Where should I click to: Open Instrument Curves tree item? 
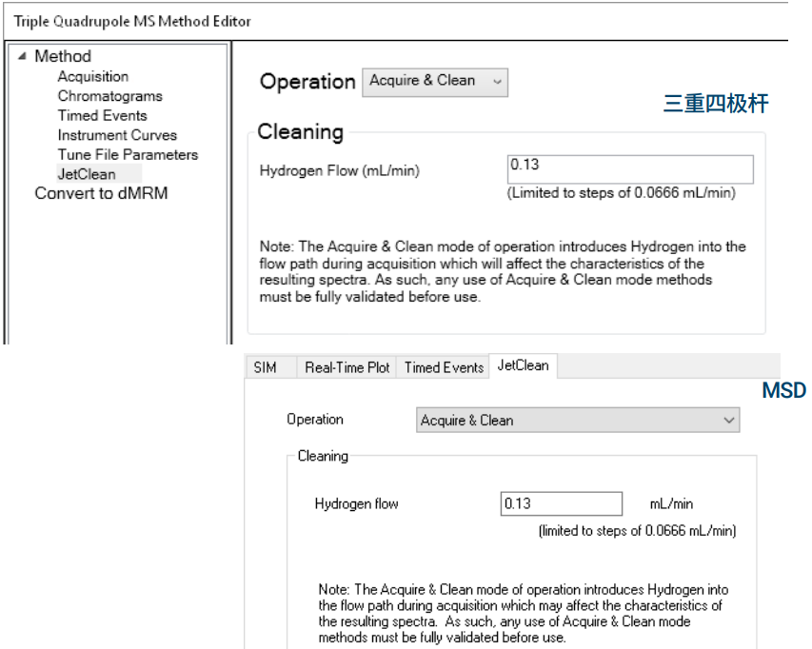click(x=117, y=135)
